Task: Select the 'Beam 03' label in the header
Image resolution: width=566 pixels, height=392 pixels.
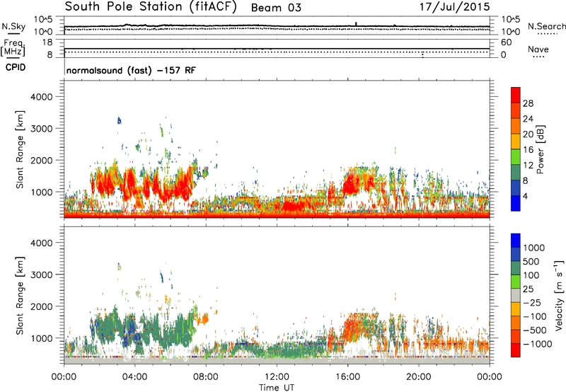Action: (x=276, y=8)
